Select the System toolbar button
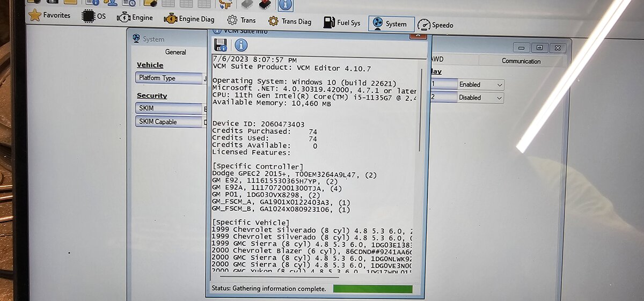The image size is (644, 301). click(391, 24)
